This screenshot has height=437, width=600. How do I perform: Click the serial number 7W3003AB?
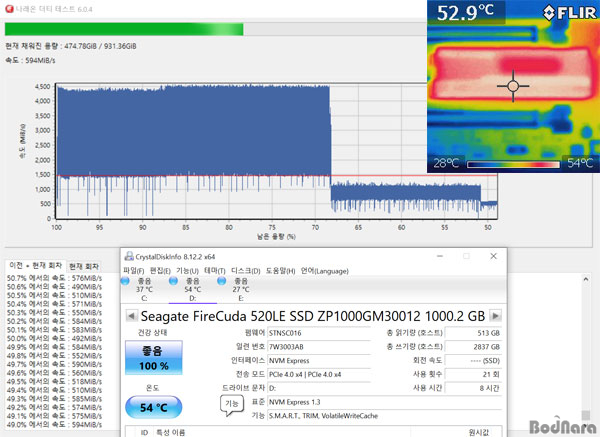pyautogui.click(x=319, y=347)
